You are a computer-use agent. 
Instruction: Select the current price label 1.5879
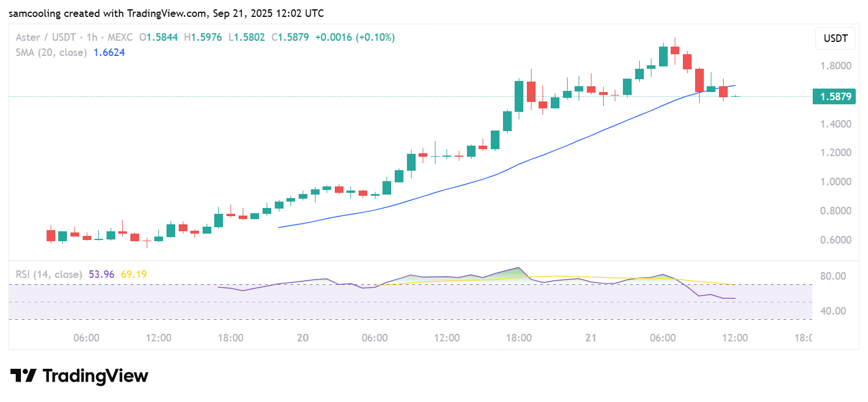click(x=834, y=97)
